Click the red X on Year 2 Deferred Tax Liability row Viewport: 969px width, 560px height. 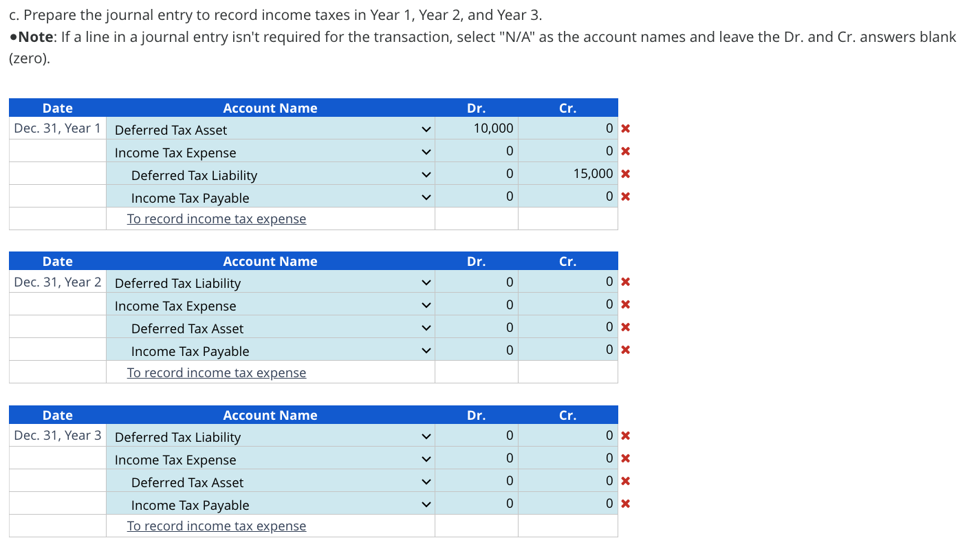[x=625, y=281]
